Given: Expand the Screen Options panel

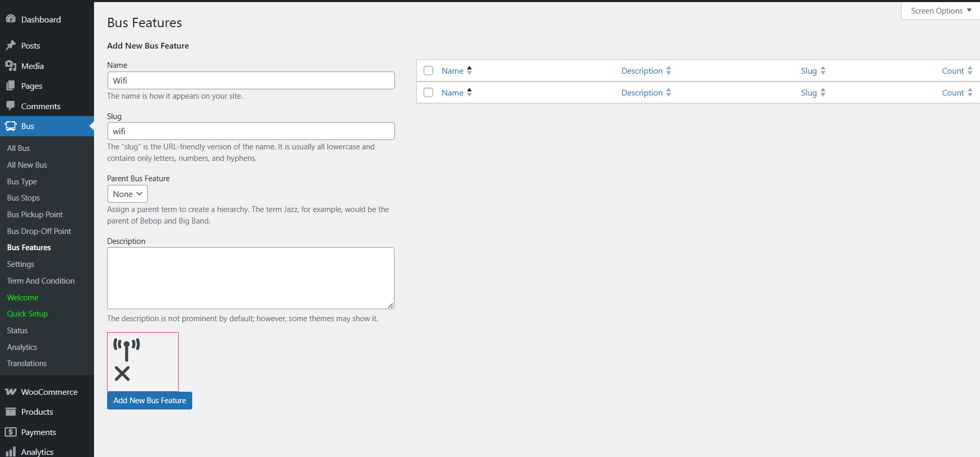Looking at the screenshot, I should (940, 11).
